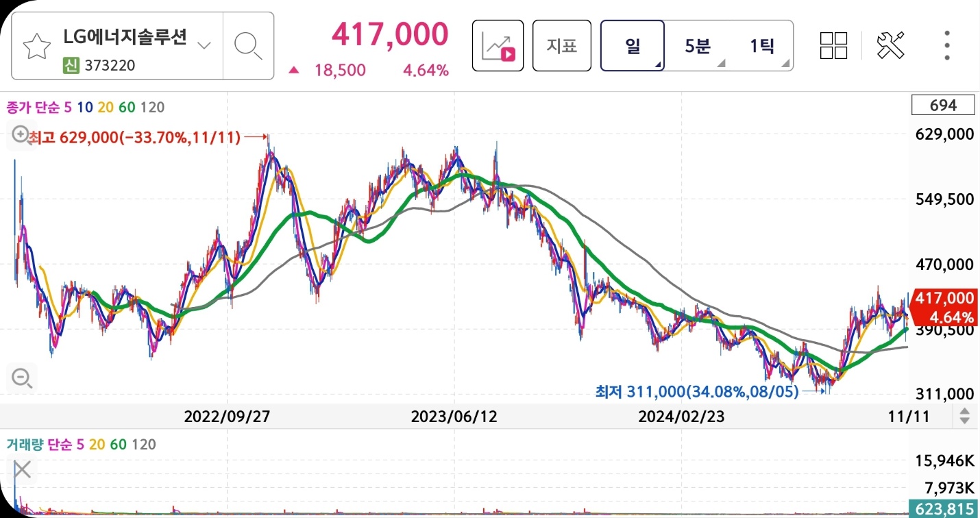Close the volume panel with X icon
The image size is (980, 518).
(23, 469)
